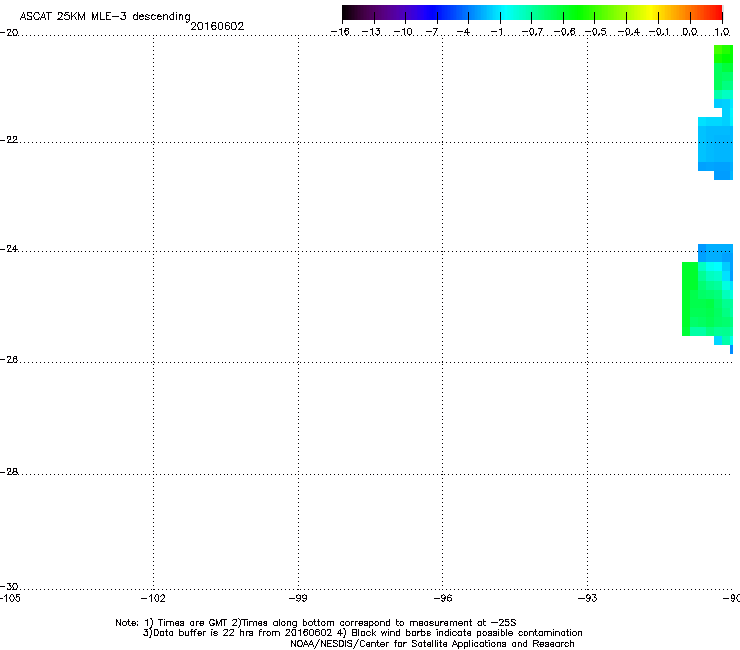The image size is (740, 650).
Task: Click the green data swath near latitude -20
Action: click(723, 71)
